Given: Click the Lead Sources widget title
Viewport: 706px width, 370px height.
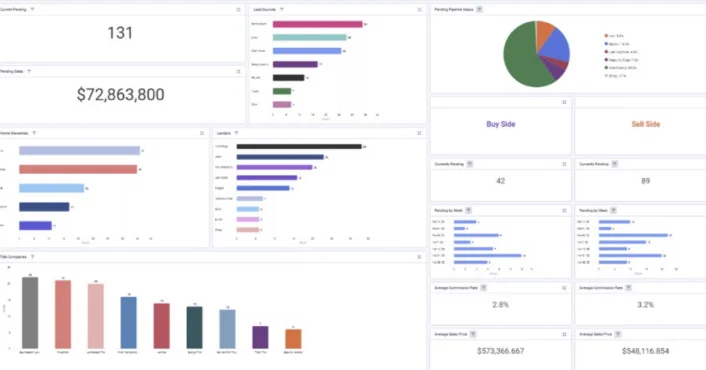Looking at the screenshot, I should click(x=265, y=9).
